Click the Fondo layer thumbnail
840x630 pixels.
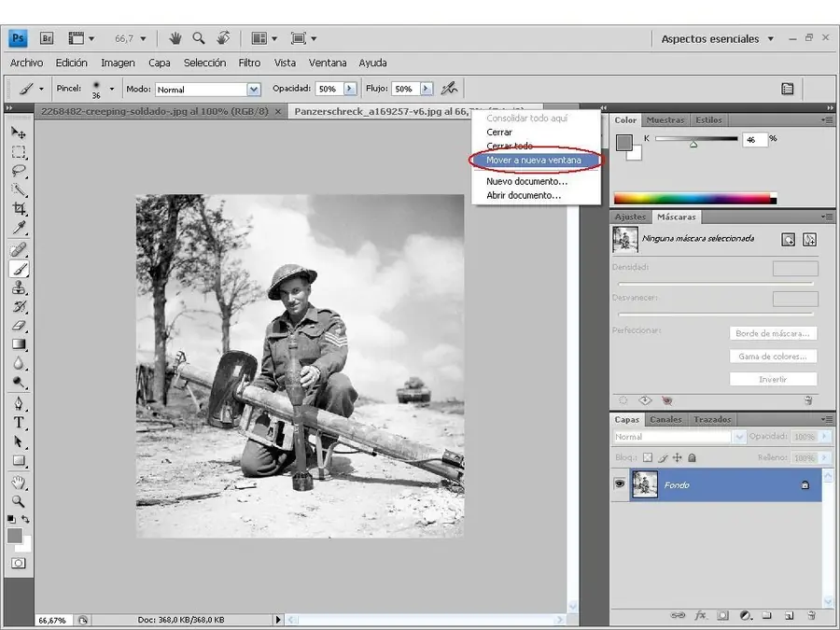coord(644,485)
